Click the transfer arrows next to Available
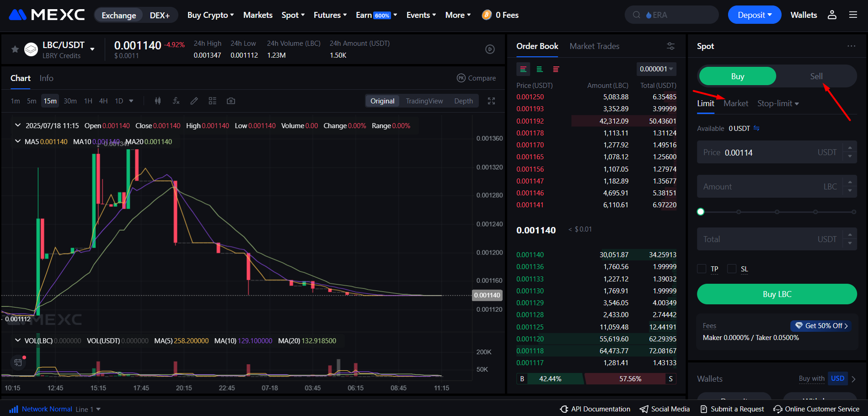Image resolution: width=868 pixels, height=416 pixels. pyautogui.click(x=756, y=128)
